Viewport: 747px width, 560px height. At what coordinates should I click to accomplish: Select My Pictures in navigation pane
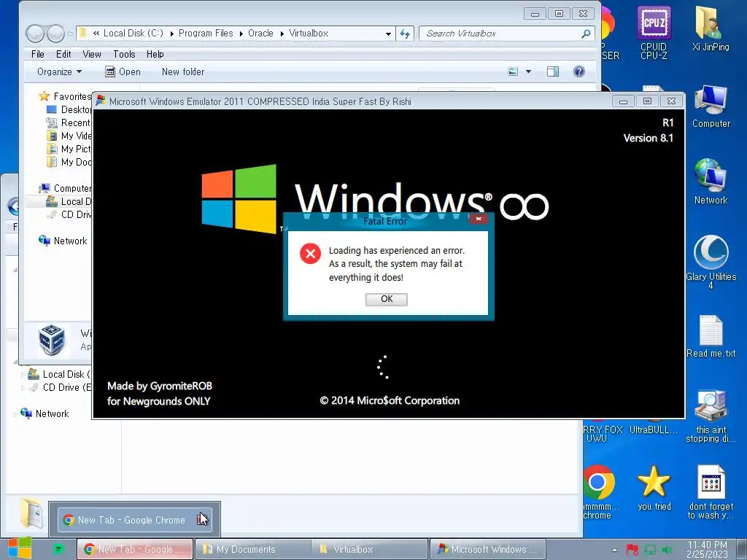click(68, 149)
